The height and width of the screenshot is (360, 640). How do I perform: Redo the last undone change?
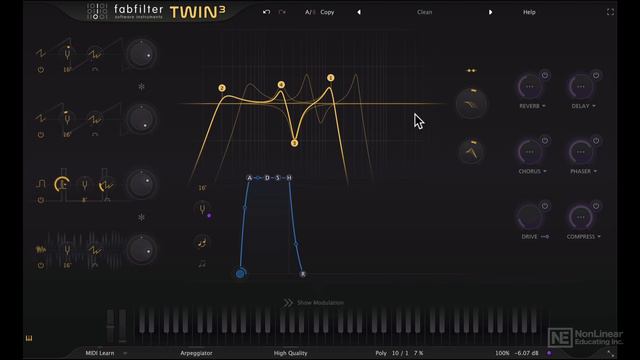282,12
